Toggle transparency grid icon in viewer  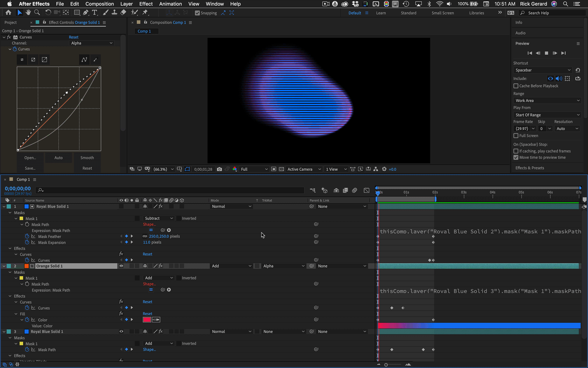coord(281,169)
